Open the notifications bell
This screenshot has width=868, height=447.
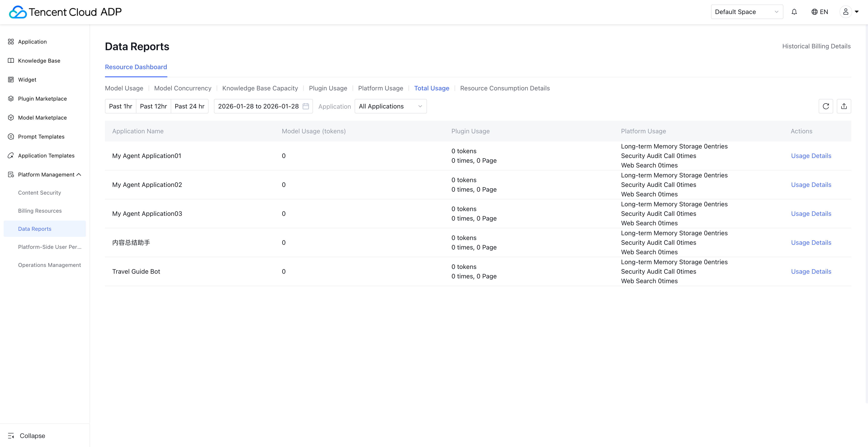click(794, 12)
